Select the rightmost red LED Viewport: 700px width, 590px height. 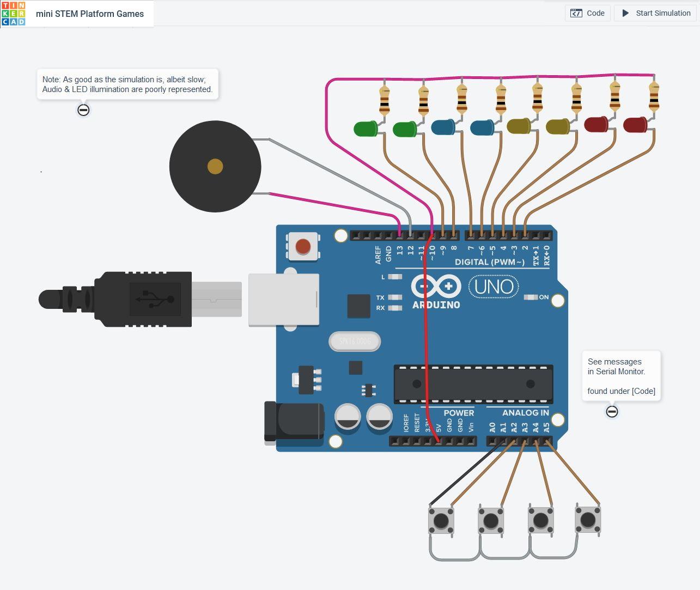pyautogui.click(x=635, y=125)
